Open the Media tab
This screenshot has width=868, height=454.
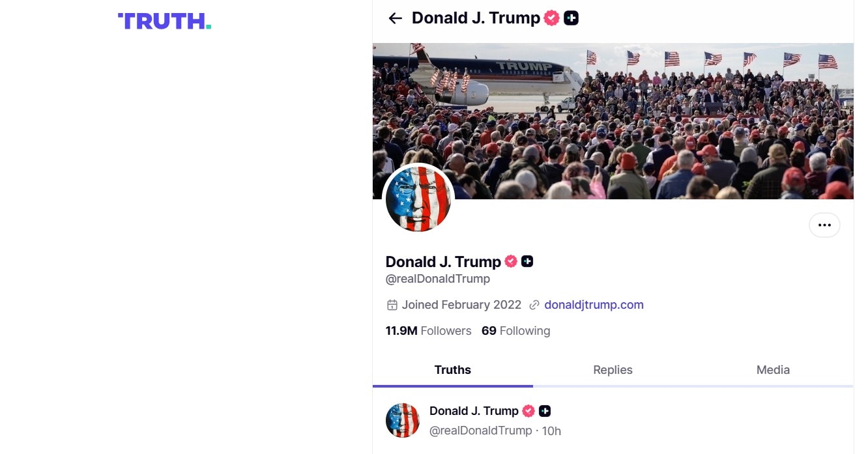[773, 369]
